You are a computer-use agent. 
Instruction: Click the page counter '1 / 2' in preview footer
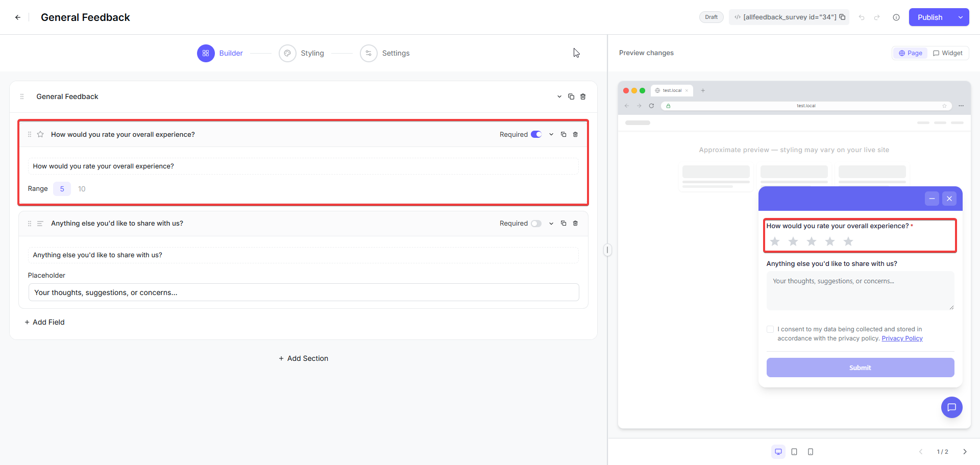(x=942, y=452)
